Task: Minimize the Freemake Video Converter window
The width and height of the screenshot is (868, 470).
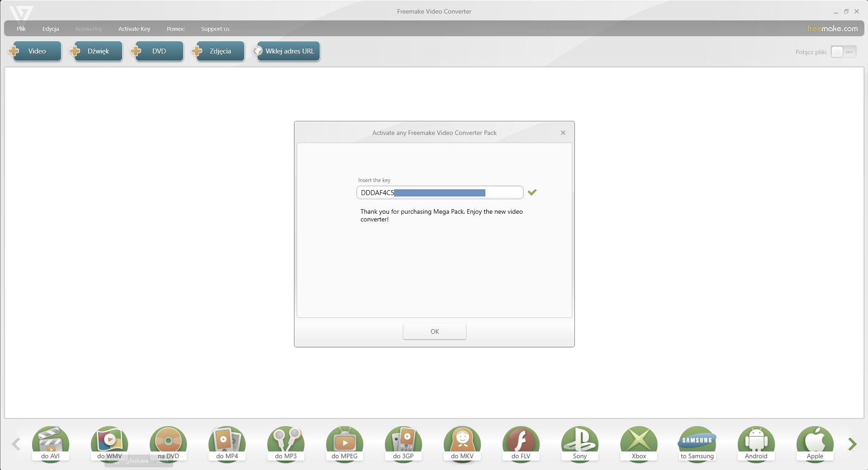Action: (836, 12)
